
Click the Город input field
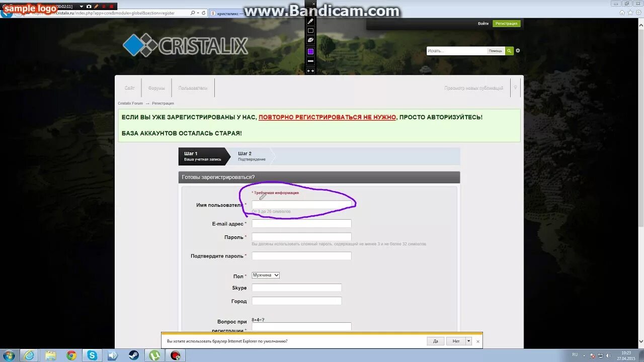tap(296, 301)
